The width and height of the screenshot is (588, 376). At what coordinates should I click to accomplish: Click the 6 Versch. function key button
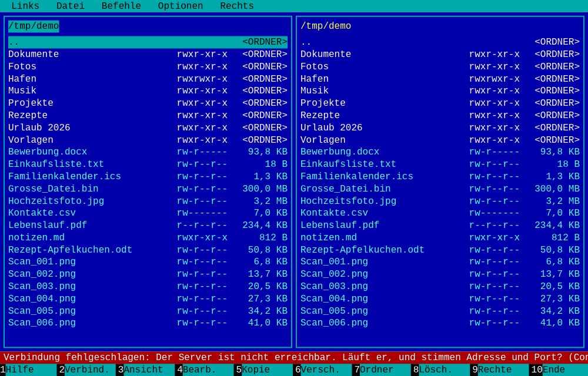323,370
